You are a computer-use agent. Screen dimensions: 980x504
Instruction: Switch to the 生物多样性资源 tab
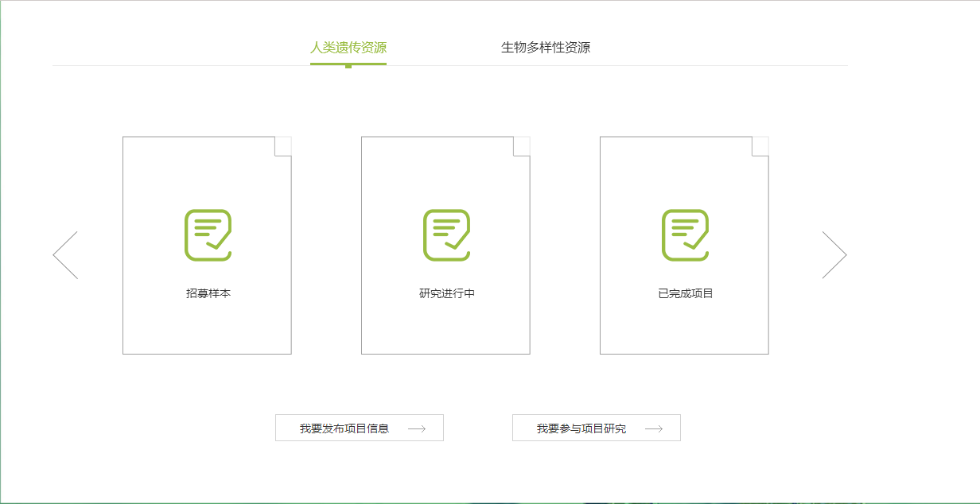(546, 48)
